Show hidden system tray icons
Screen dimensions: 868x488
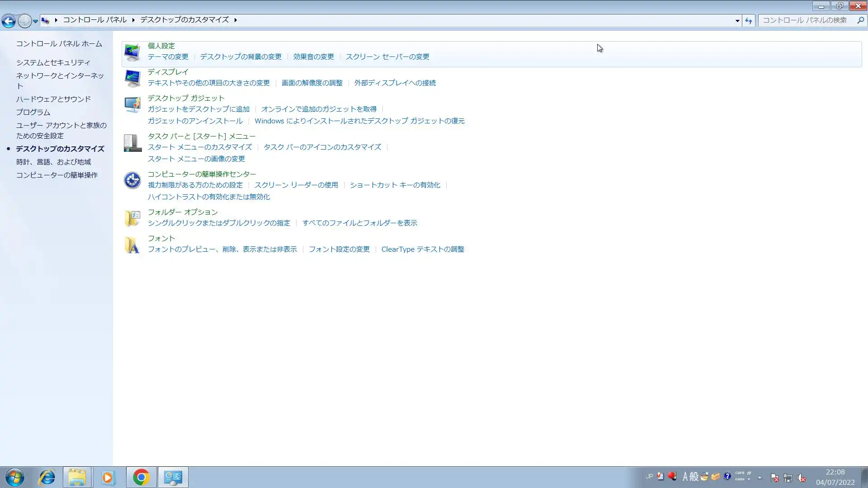[759, 477]
